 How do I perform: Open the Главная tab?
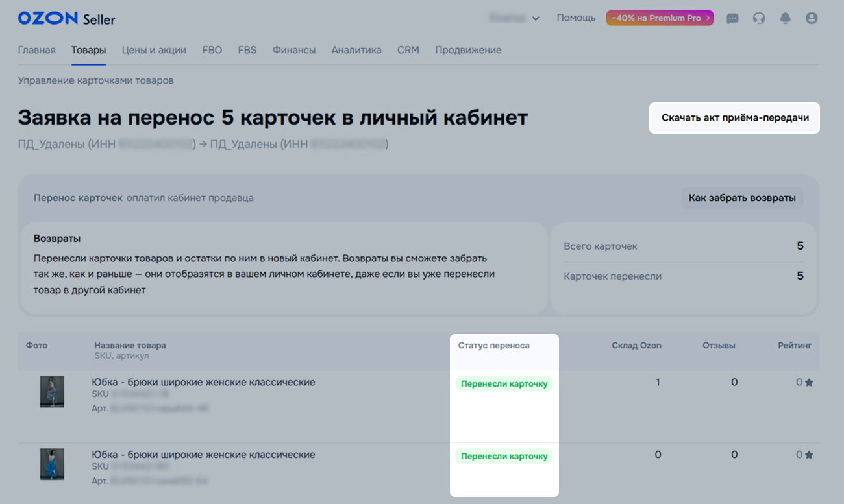pyautogui.click(x=36, y=50)
